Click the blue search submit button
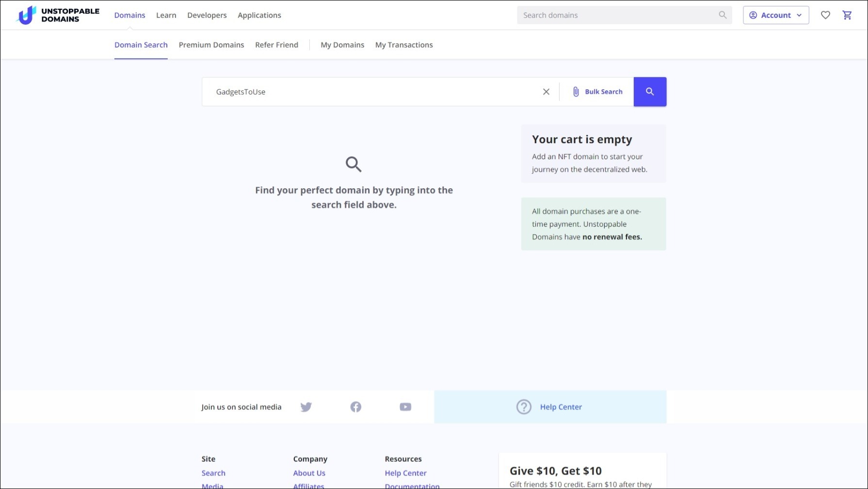Screen dimensions: 868x489 (650, 92)
